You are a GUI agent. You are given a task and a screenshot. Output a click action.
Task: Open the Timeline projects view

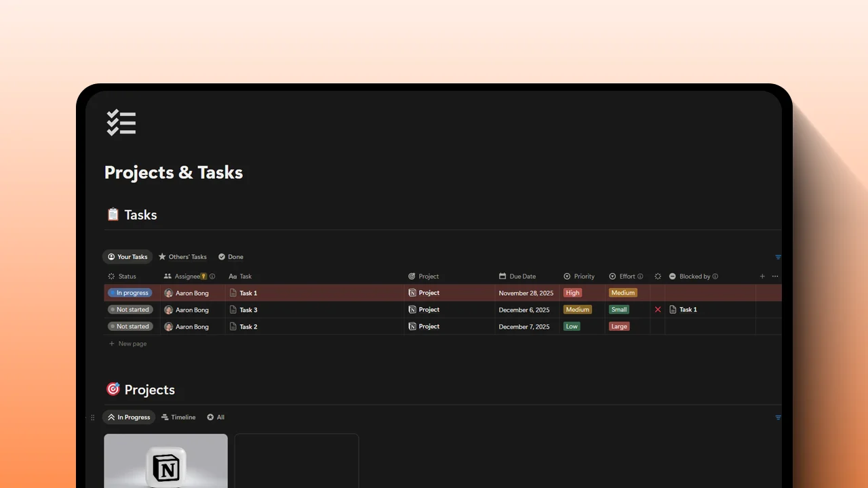click(178, 418)
